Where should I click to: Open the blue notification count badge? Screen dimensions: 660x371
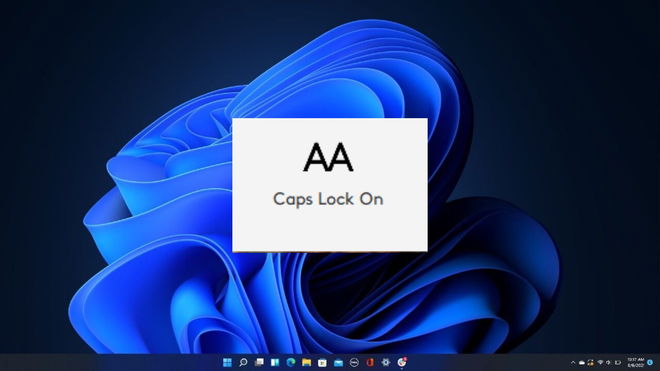[650, 363]
